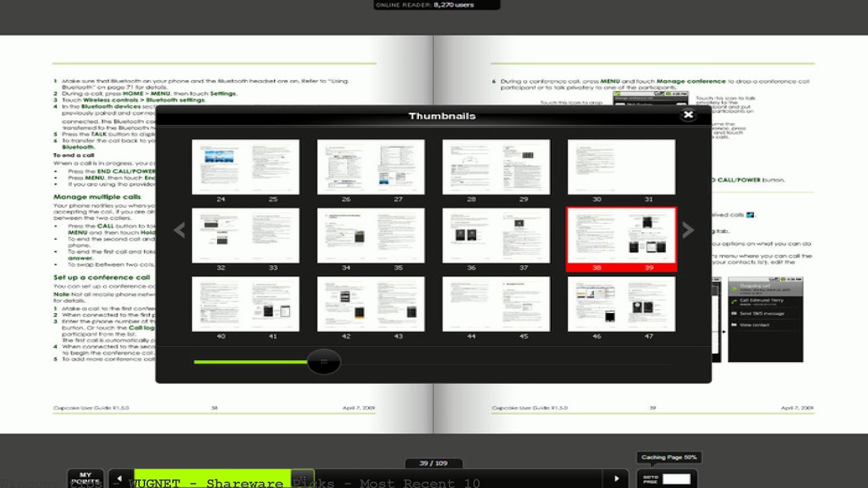This screenshot has width=868, height=488.
Task: Close the Thumbnails panel
Action: [688, 115]
